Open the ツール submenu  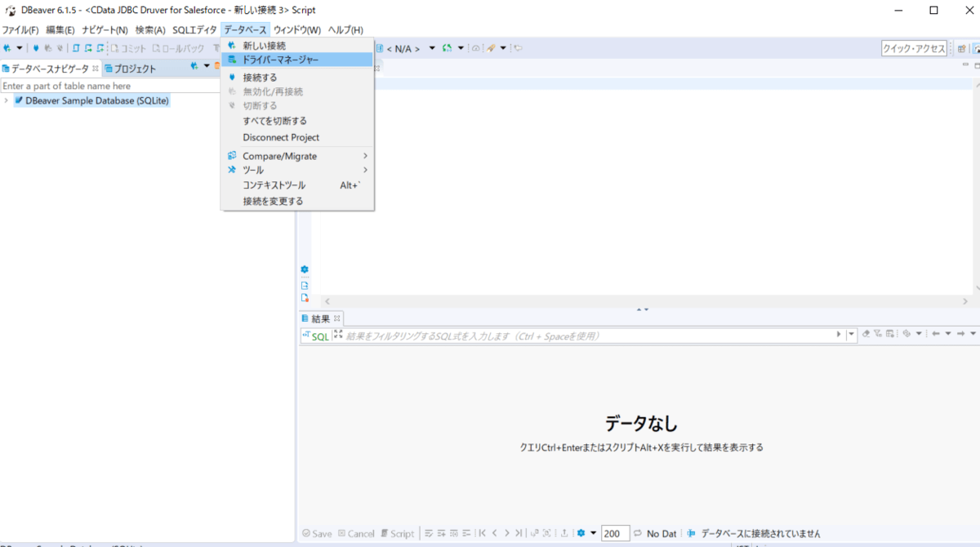[x=297, y=170]
